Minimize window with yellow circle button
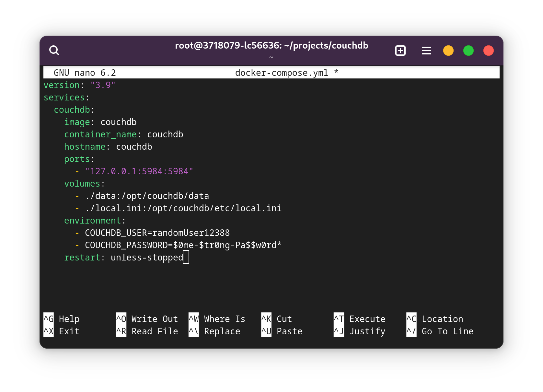This screenshot has height=392, width=543. (x=448, y=51)
